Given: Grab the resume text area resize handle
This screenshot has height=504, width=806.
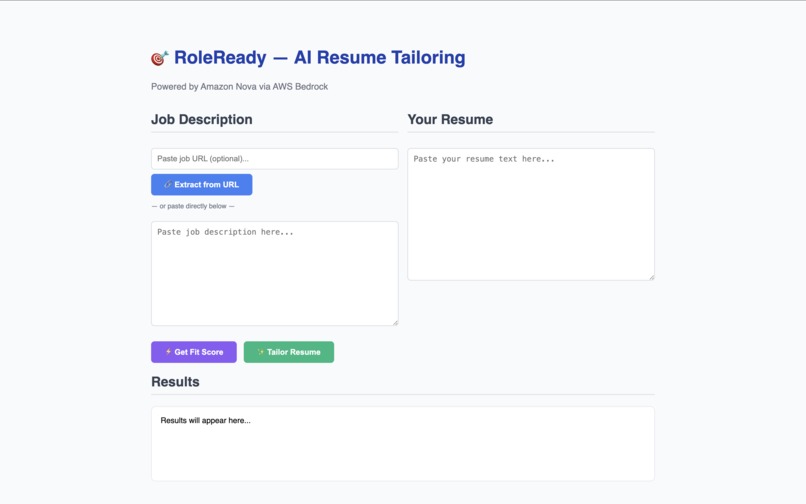Looking at the screenshot, I should pyautogui.click(x=651, y=277).
